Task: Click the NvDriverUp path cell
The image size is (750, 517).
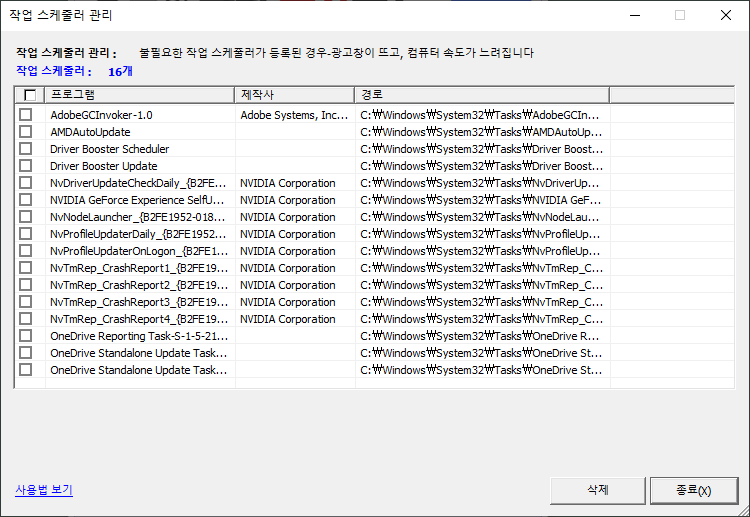Action: 480,183
